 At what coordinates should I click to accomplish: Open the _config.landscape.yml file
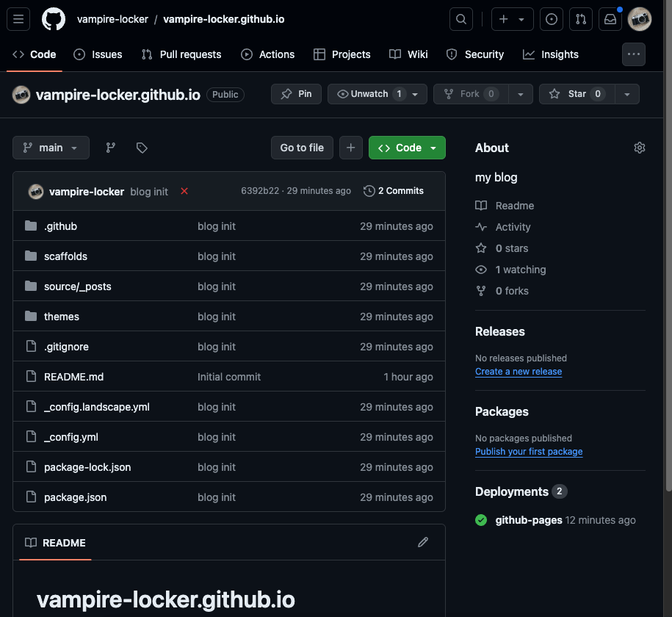(97, 407)
